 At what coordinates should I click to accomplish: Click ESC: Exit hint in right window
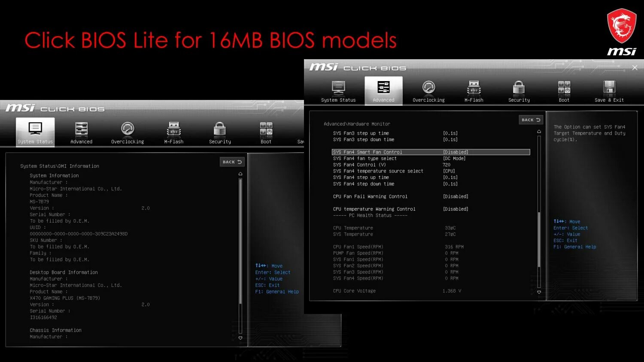click(565, 241)
